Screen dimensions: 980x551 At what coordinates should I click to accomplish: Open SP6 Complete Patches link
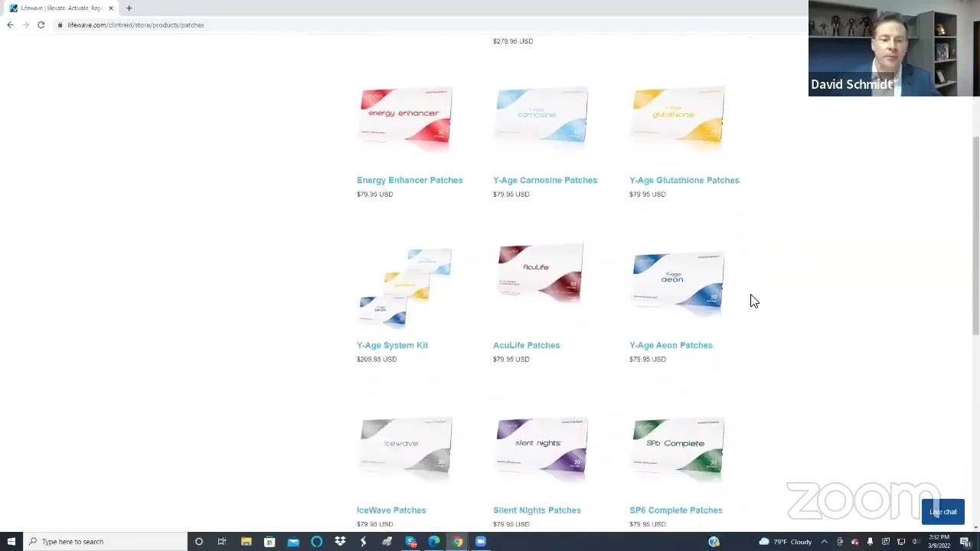(676, 510)
